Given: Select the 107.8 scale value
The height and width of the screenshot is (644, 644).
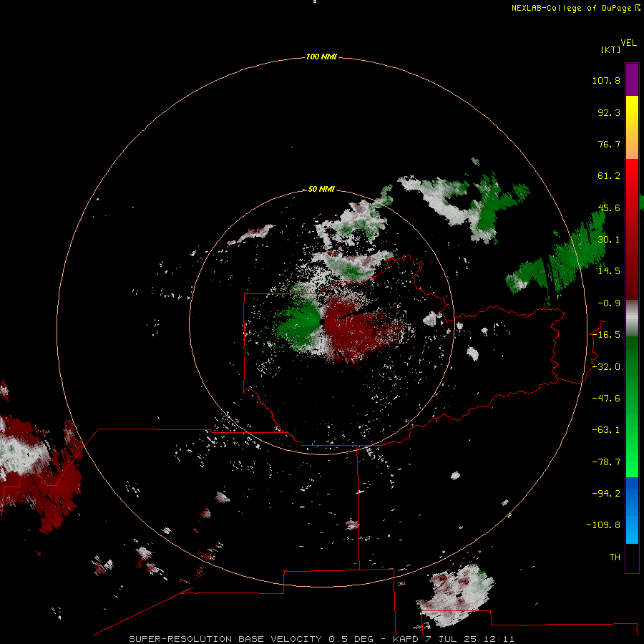Looking at the screenshot, I should [606, 80].
